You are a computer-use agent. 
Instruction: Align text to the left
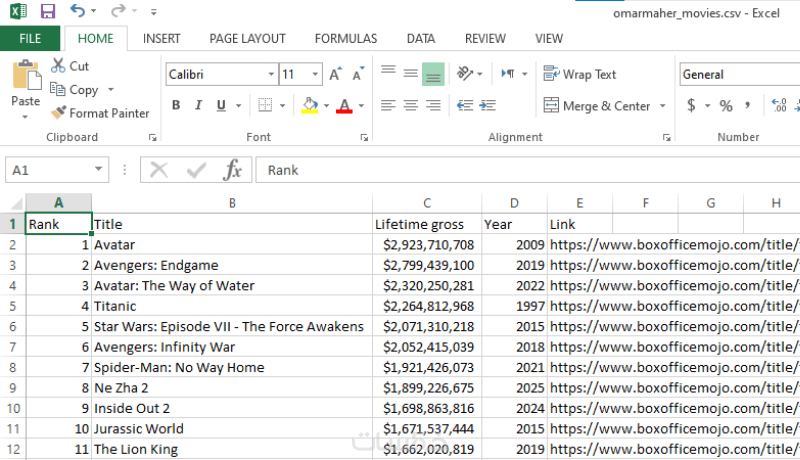(x=388, y=105)
